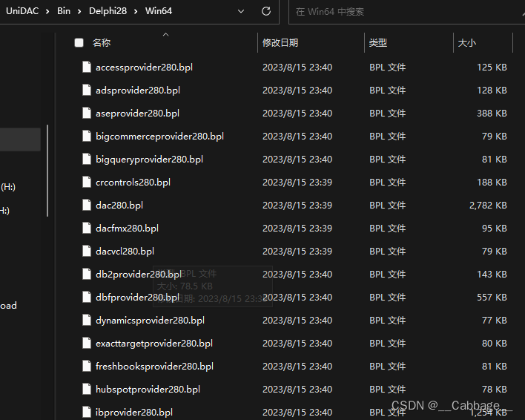Click the file icon of bigqueryprovider280.bpl

[x=87, y=159]
